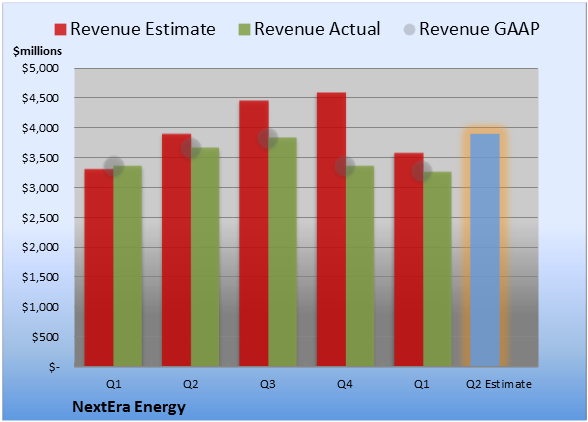The image size is (588, 422).
Task: Select the green Q2 Revenue Actual bar
Action: click(x=205, y=257)
